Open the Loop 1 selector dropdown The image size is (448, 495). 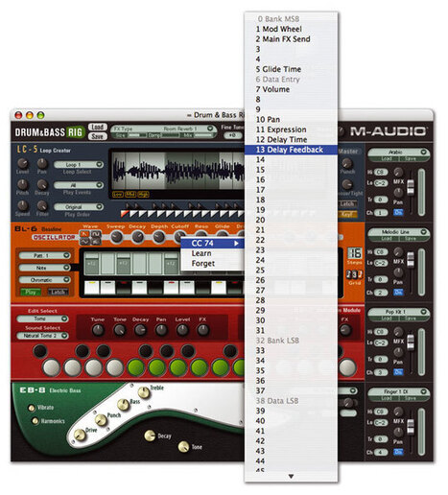coord(79,164)
